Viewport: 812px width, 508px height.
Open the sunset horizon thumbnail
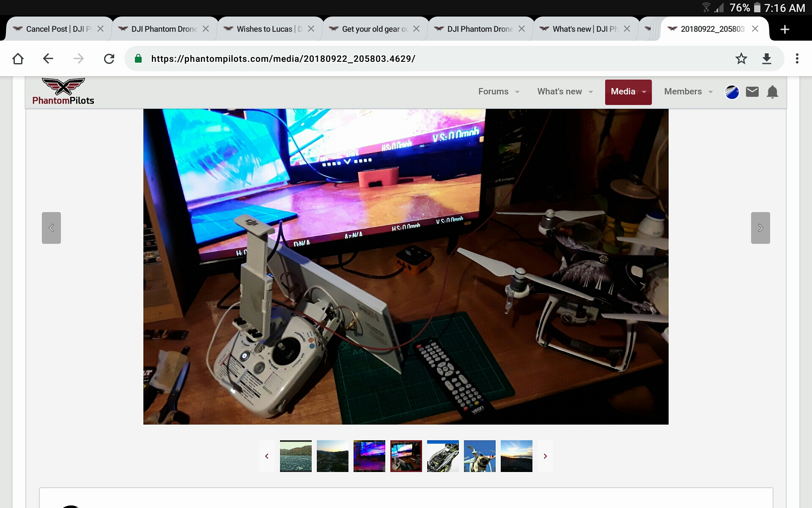coord(516,456)
